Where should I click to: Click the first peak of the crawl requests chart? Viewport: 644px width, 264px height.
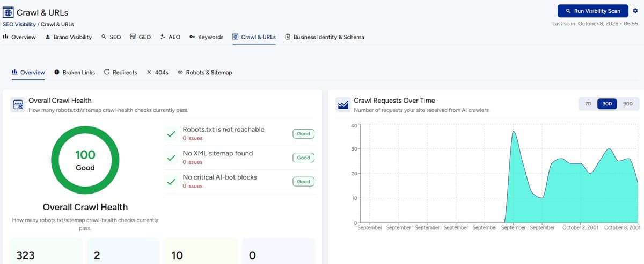coord(514,131)
